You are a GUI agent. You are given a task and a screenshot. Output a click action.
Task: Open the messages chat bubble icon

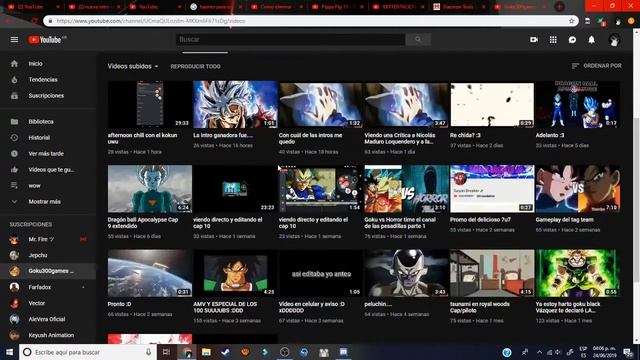[x=572, y=40]
